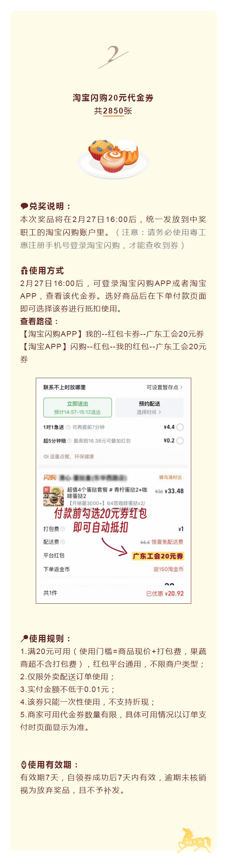Click the speech bubble icon beside 兑奖说明
This screenshot has height=868, width=227.
pos(24,206)
